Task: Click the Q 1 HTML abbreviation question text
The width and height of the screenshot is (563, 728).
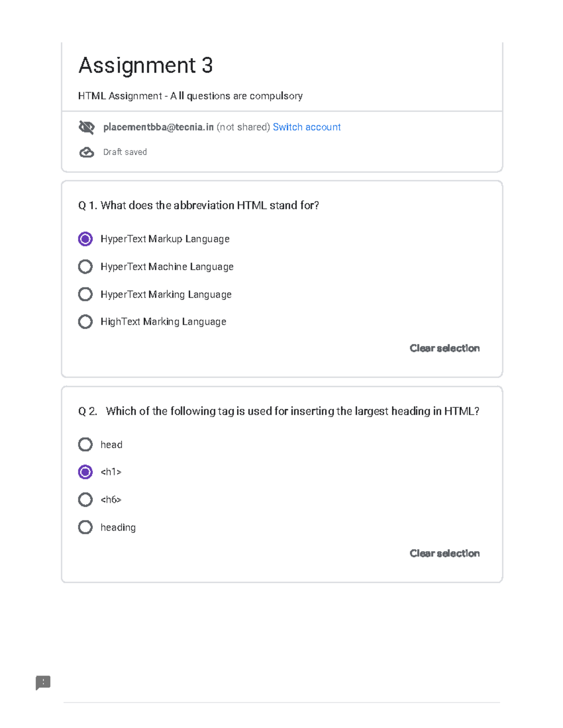Action: tap(198, 205)
